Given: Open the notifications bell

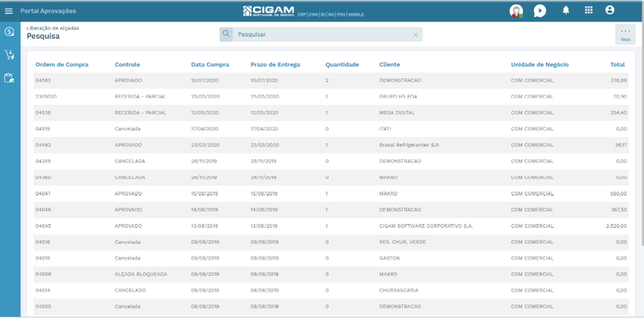Looking at the screenshot, I should (566, 10).
